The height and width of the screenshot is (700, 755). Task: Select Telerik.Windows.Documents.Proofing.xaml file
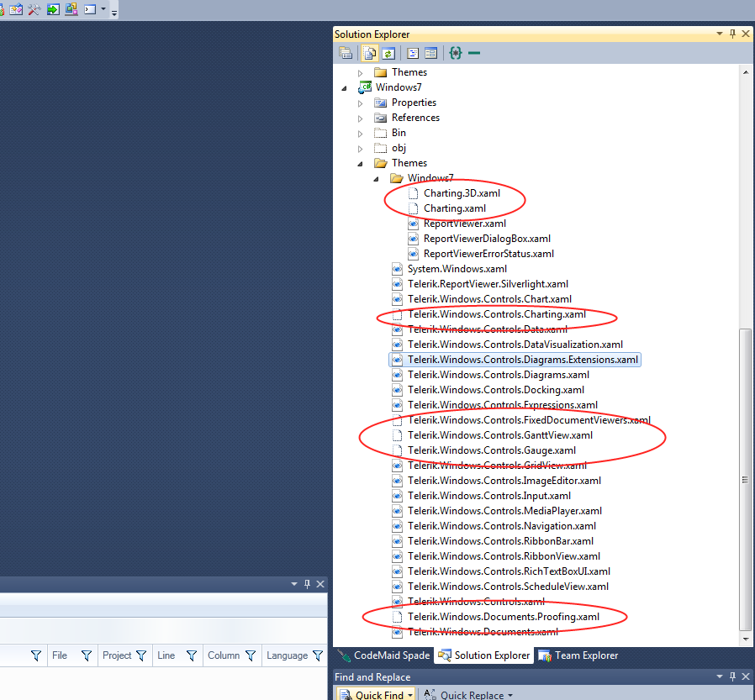[x=503, y=617]
